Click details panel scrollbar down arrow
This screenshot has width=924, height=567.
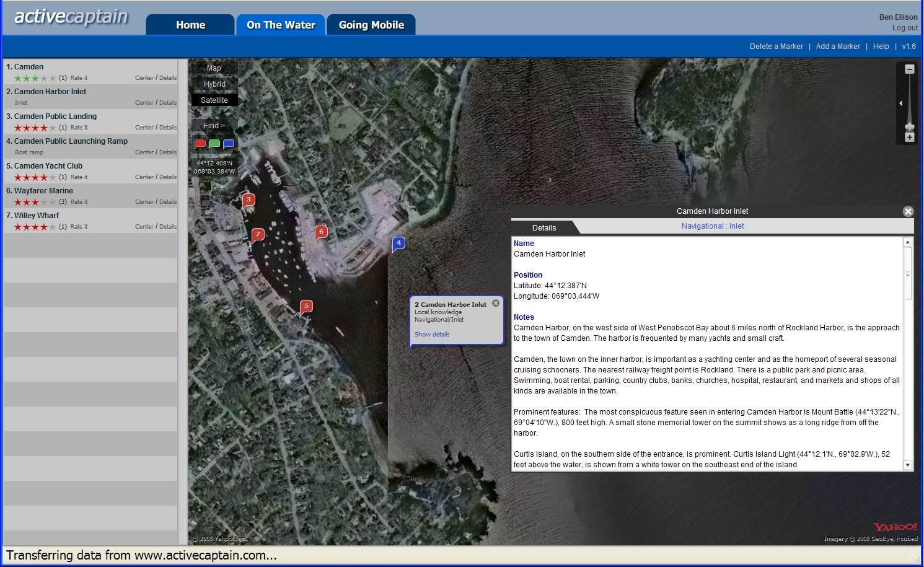click(908, 465)
